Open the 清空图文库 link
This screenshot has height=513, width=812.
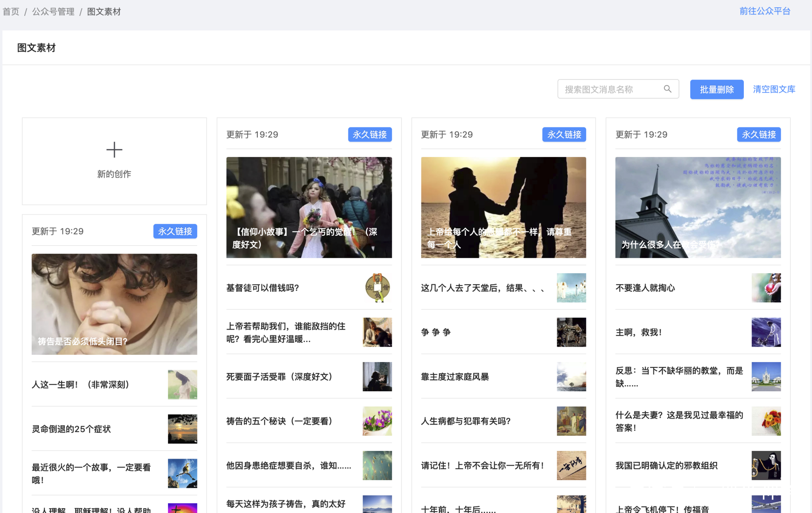773,89
